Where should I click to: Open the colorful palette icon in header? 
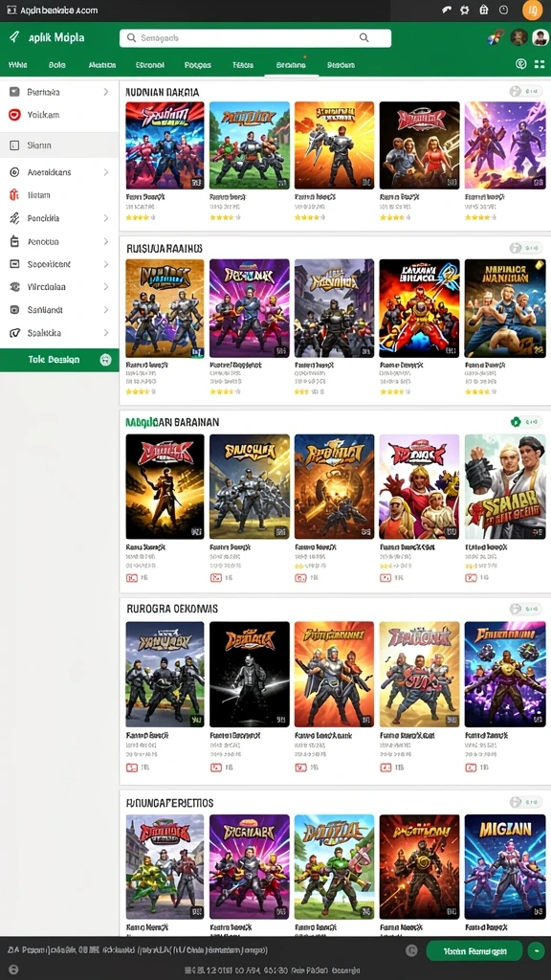[495, 37]
